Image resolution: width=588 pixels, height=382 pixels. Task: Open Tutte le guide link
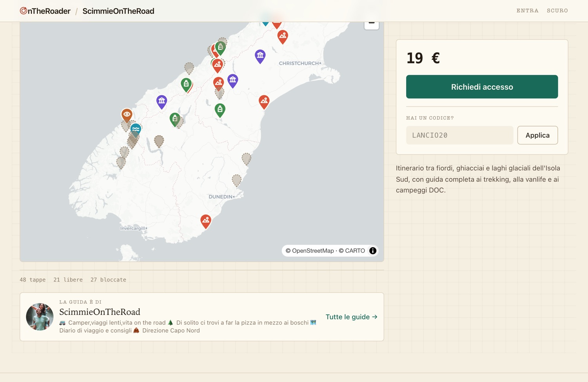(352, 317)
